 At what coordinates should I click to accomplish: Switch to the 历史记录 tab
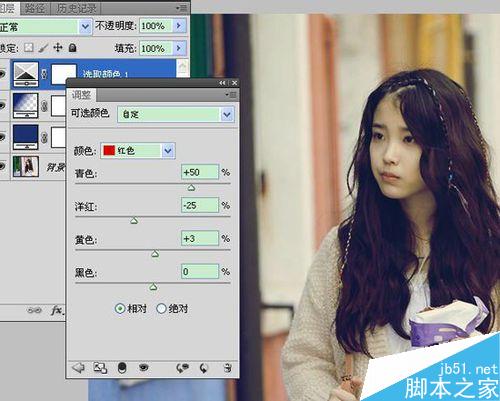tap(76, 8)
